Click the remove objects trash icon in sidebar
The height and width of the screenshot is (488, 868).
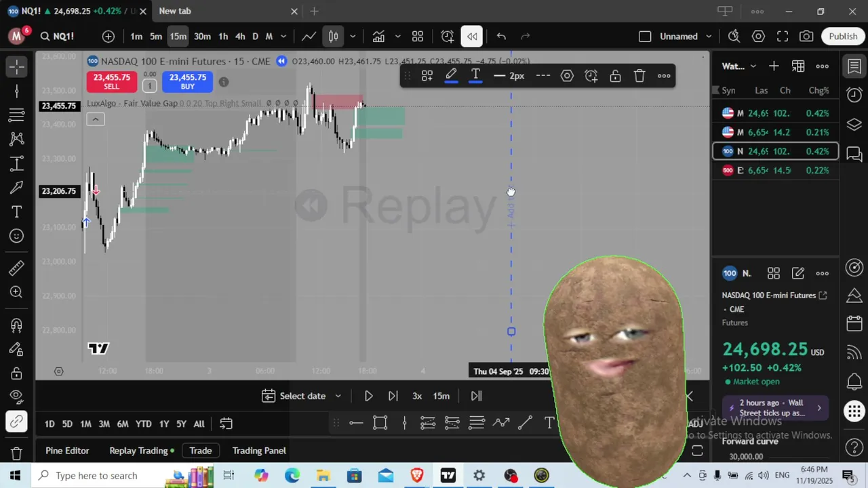tap(17, 453)
